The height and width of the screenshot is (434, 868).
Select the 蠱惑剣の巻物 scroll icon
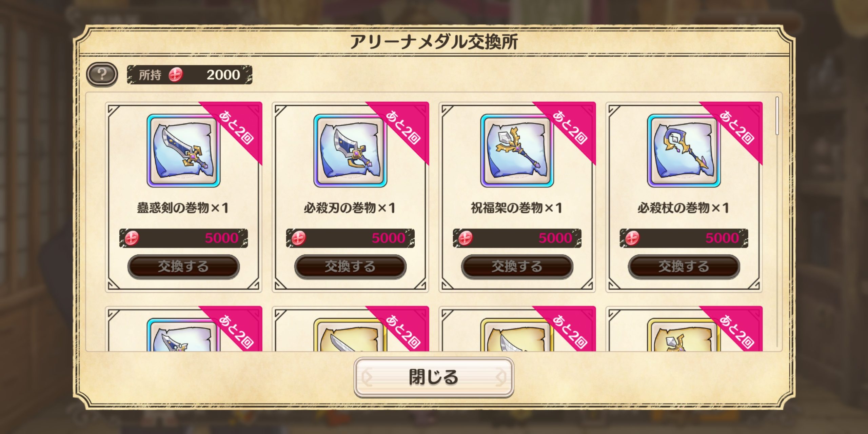(183, 151)
